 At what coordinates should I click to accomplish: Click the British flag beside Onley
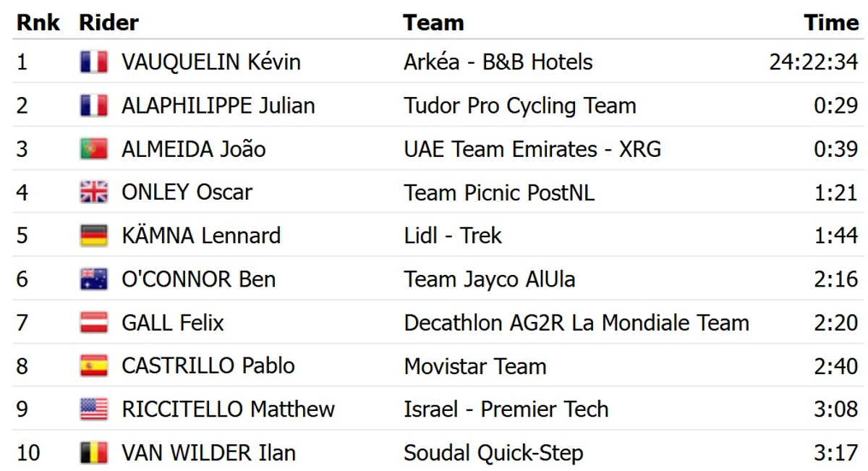94,192
